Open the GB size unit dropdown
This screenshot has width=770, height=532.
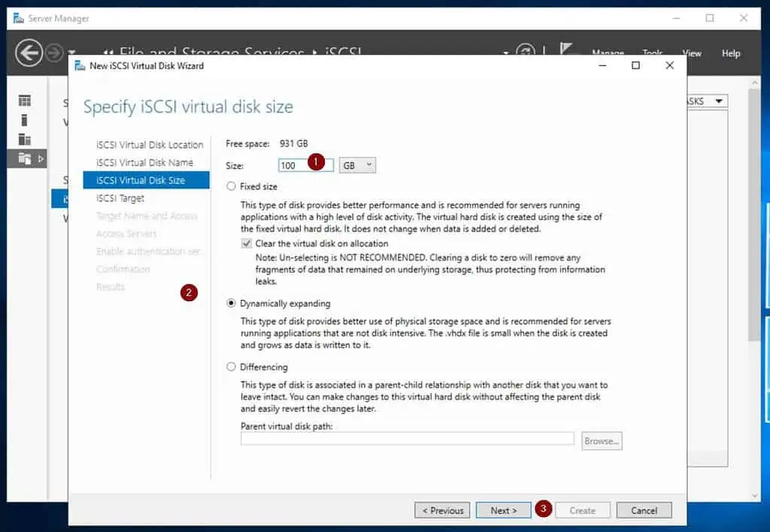click(357, 165)
